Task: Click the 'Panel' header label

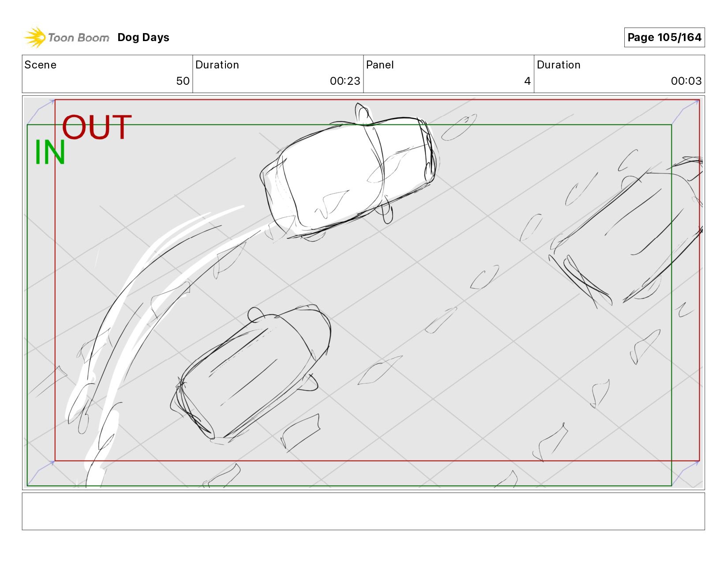Action: coord(380,65)
